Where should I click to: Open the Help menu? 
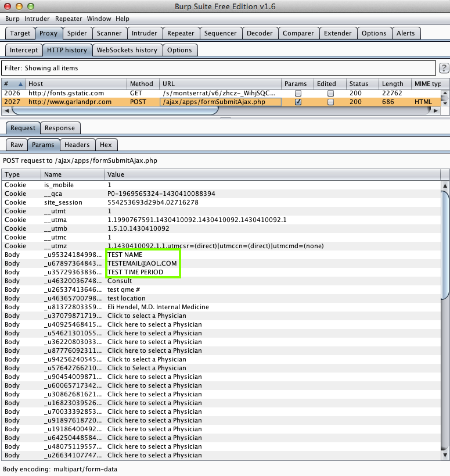point(123,19)
